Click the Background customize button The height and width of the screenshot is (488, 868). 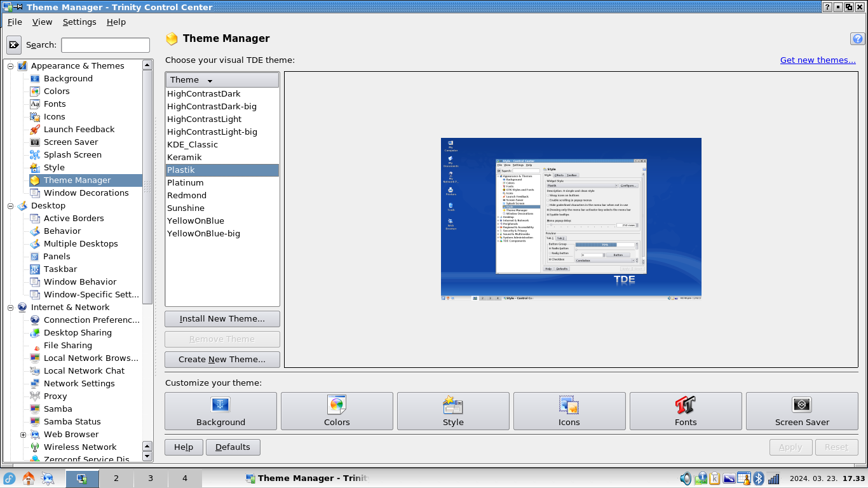coord(220,411)
